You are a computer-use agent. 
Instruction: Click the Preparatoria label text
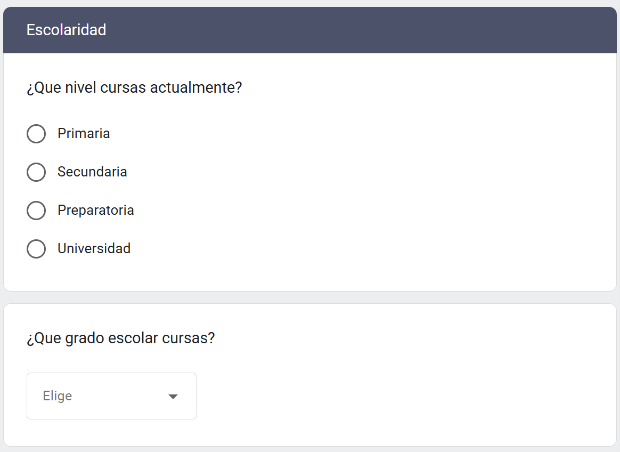click(96, 210)
